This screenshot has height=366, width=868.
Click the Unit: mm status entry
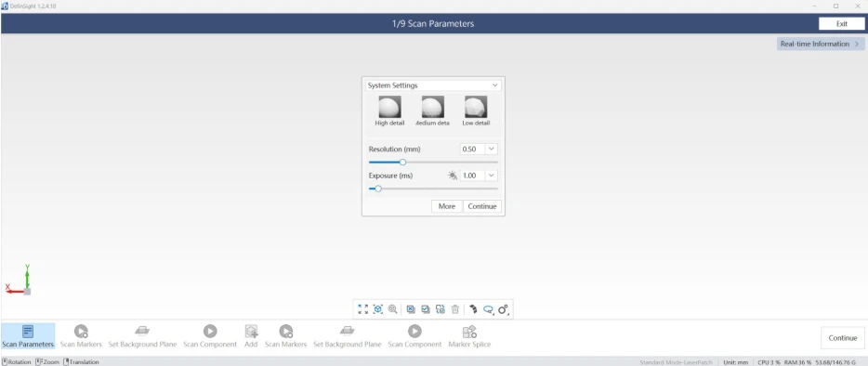[735, 362]
